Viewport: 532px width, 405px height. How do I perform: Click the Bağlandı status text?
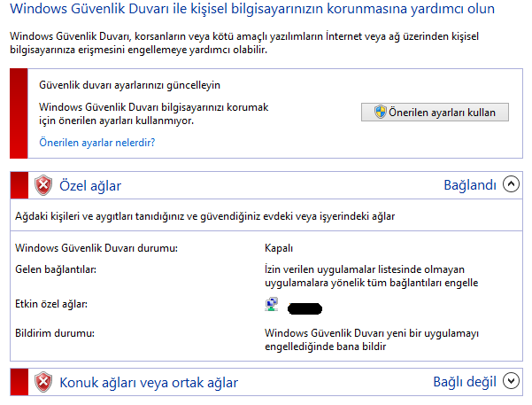469,185
